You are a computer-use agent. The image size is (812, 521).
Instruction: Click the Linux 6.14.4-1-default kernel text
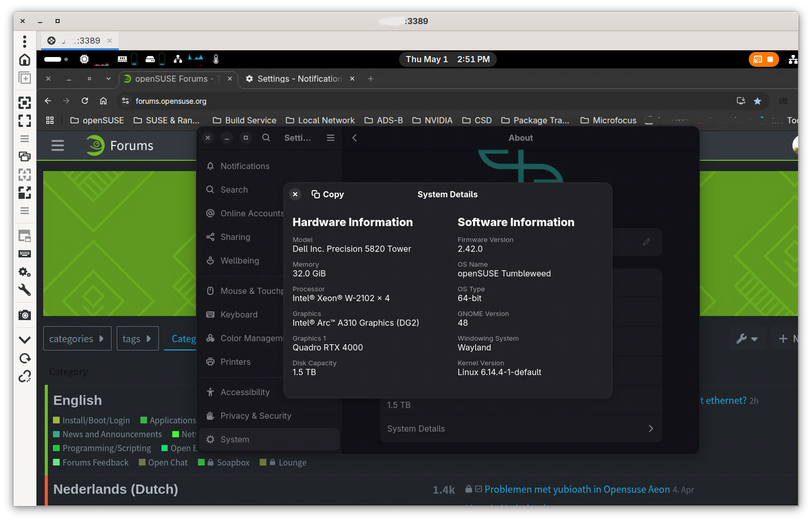tap(499, 372)
